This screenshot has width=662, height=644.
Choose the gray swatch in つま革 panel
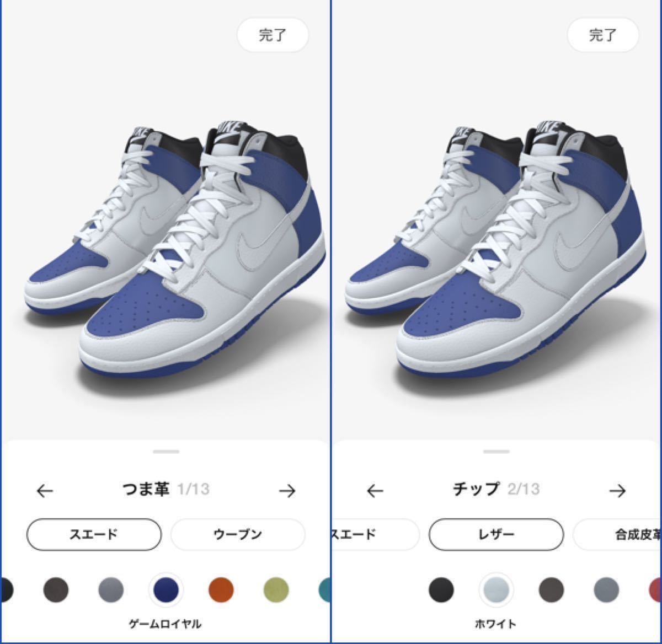pyautogui.click(x=111, y=589)
